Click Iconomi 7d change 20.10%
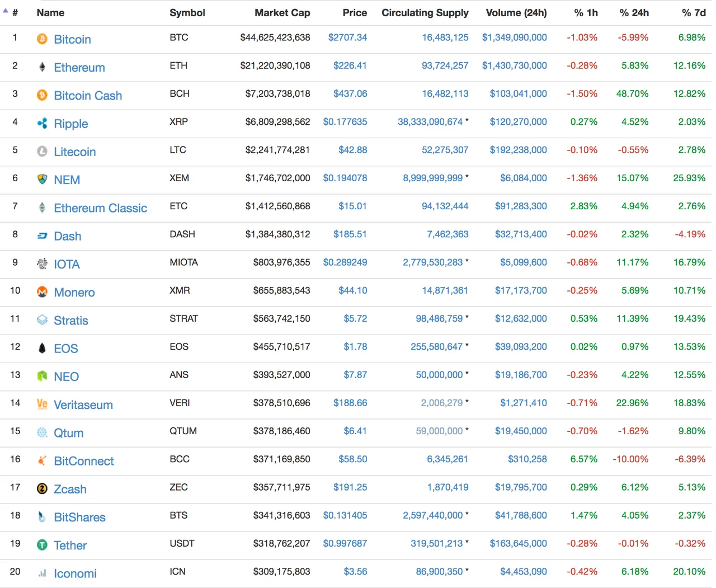Screen dimensions: 716x588 689,571
